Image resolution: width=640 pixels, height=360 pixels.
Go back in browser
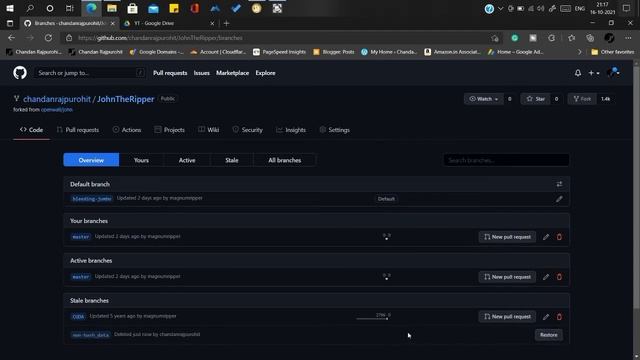11,38
